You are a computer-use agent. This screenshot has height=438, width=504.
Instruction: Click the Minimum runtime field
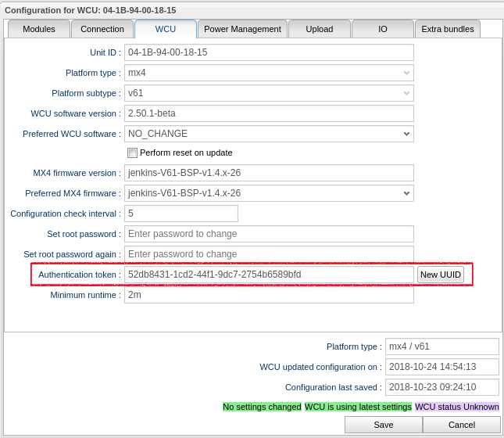[269, 295]
